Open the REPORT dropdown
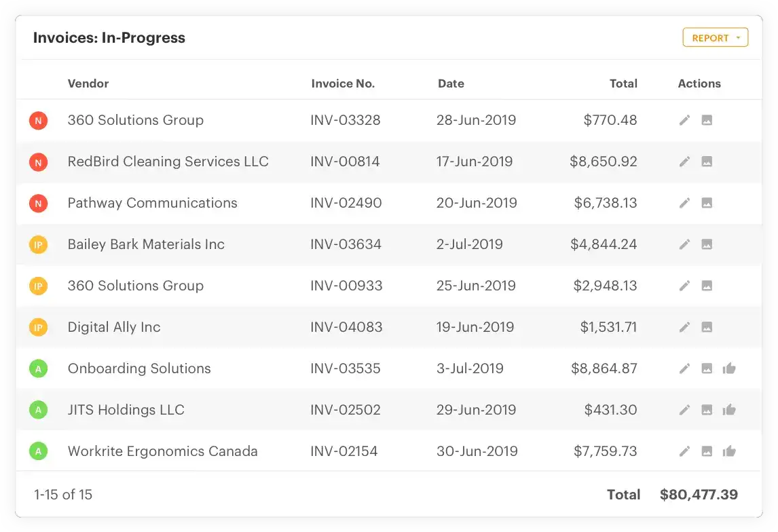The width and height of the screenshot is (778, 532). pyautogui.click(x=715, y=37)
